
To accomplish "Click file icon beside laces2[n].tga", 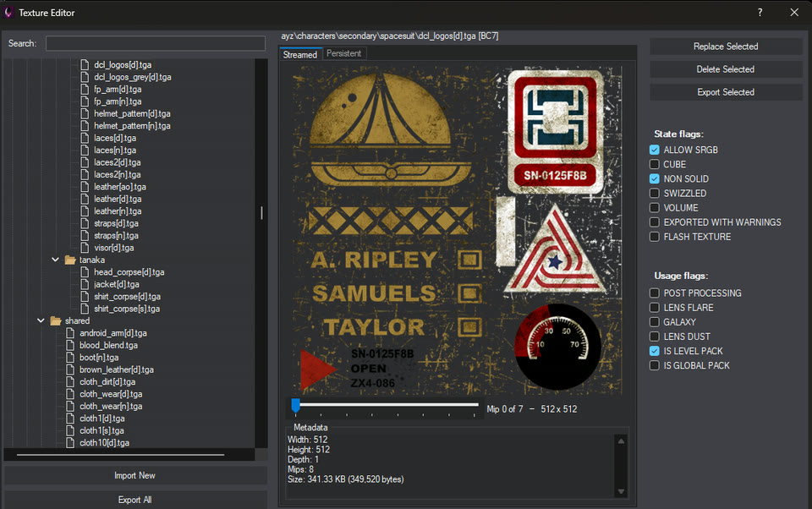I will (85, 174).
